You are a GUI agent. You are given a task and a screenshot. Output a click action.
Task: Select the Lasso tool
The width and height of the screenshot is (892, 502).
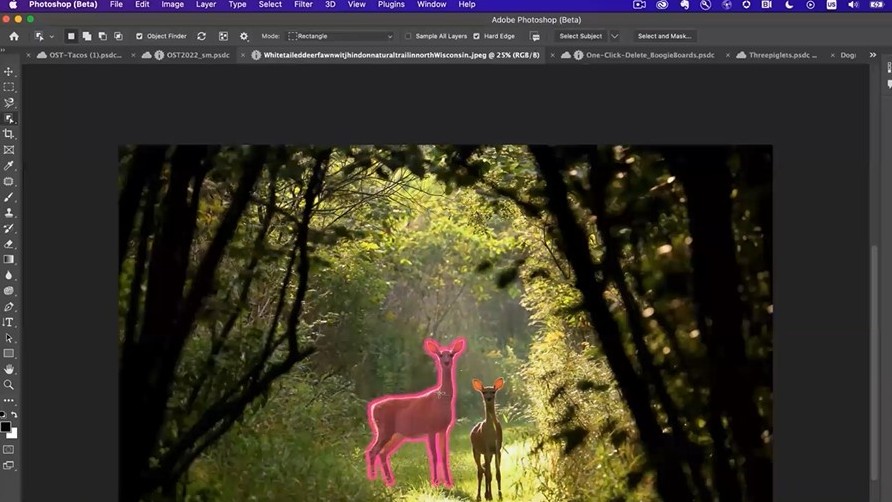[9, 103]
